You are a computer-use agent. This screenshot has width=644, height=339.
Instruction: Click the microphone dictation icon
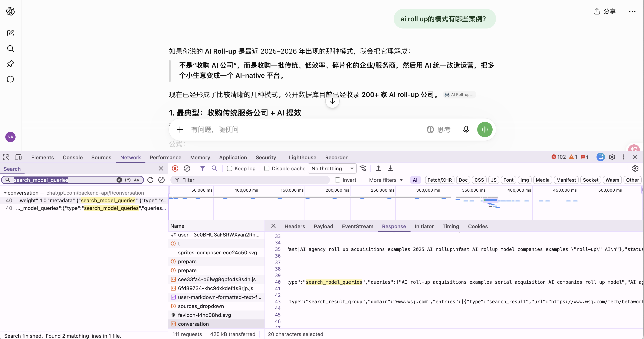pos(466,130)
